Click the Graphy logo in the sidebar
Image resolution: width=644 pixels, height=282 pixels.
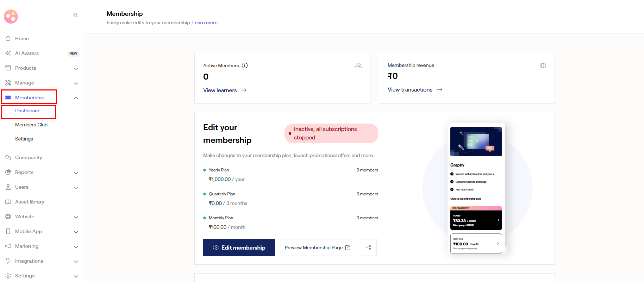(x=11, y=17)
